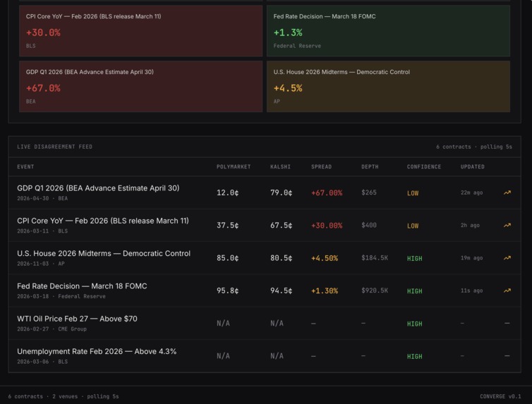Image resolution: width=532 pixels, height=404 pixels.
Task: Sort by the DEPTH column header
Action: (370, 167)
